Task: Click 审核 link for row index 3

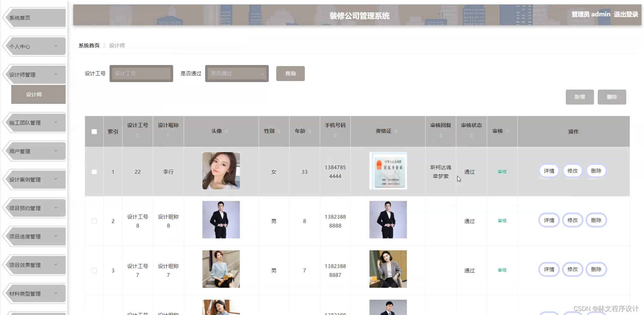Action: point(502,270)
